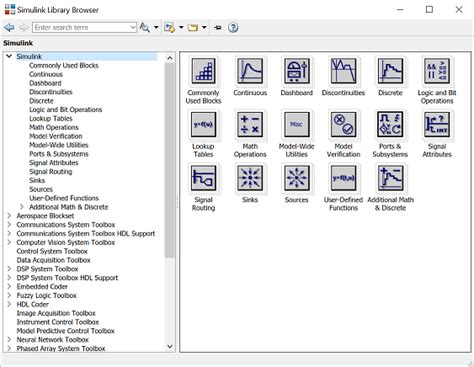Open the Continuous library icon

pos(250,71)
